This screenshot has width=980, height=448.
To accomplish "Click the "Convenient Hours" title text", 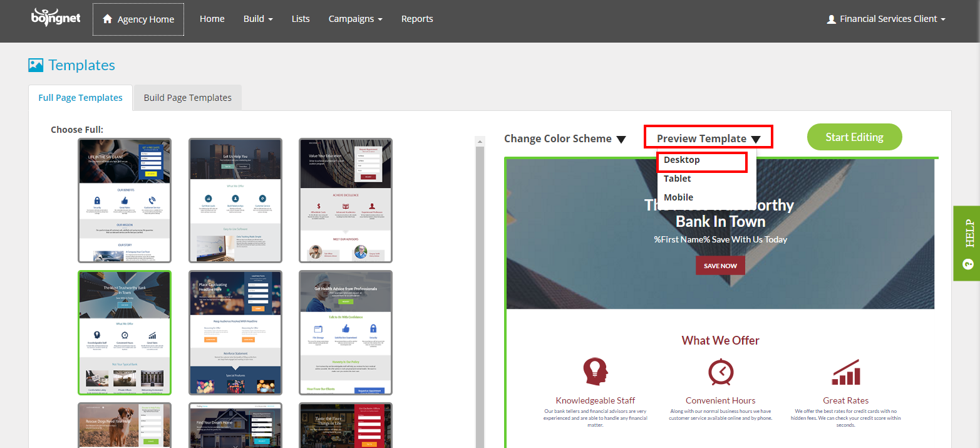I will [x=721, y=400].
